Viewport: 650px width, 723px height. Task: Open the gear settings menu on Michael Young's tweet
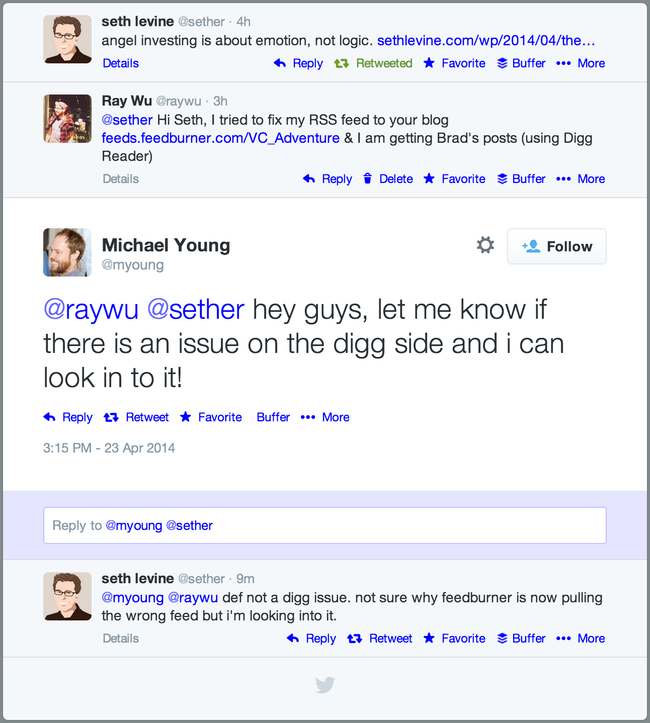(x=485, y=245)
